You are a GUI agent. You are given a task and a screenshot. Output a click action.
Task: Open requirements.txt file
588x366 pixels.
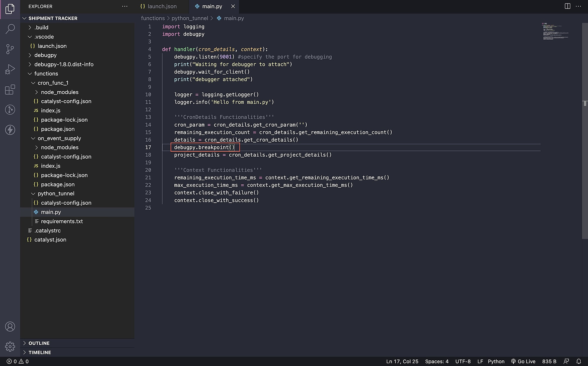(x=78, y=221)
